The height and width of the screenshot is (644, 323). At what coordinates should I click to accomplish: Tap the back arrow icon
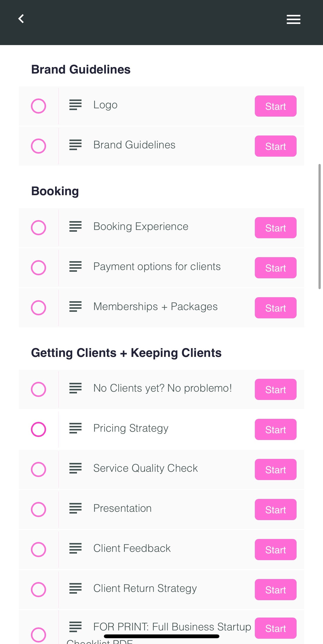point(21,19)
